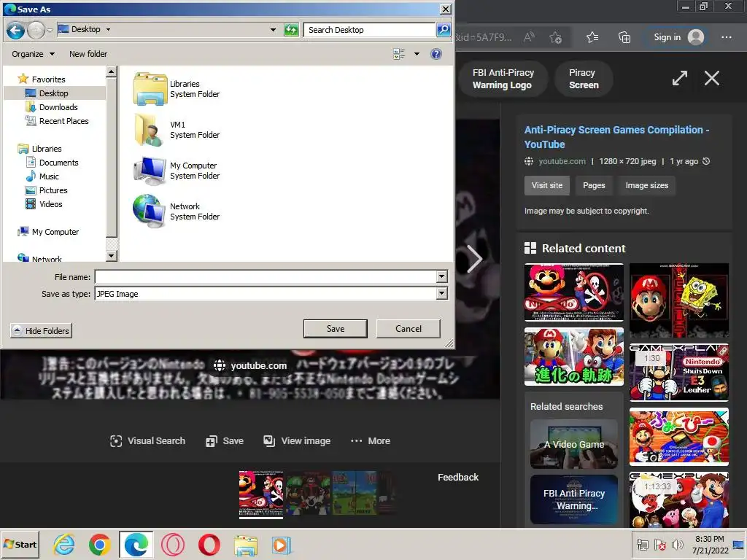747x560 pixels.
Task: Select the VM1 user folder icon
Action: [x=149, y=130]
